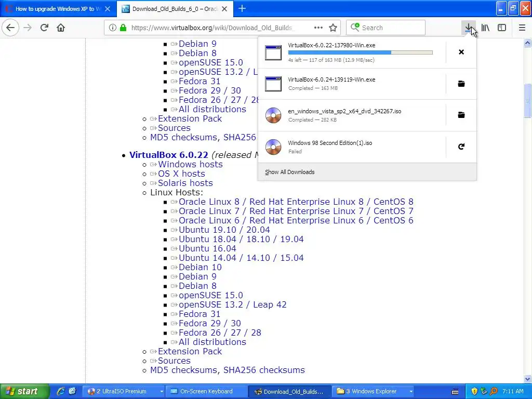Go to the Firefox home page

[61, 28]
